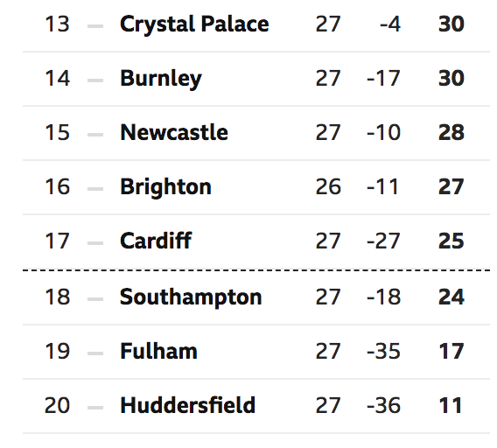This screenshot has width=497, height=448.
Task: Click no-movement dash icon beside Burnley
Action: 95,80
